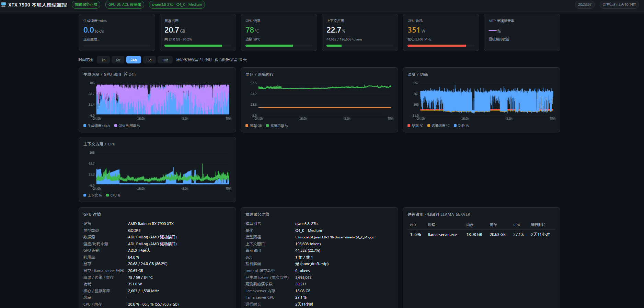Choose the 24h time range tab
The image size is (644, 308).
pyautogui.click(x=134, y=60)
